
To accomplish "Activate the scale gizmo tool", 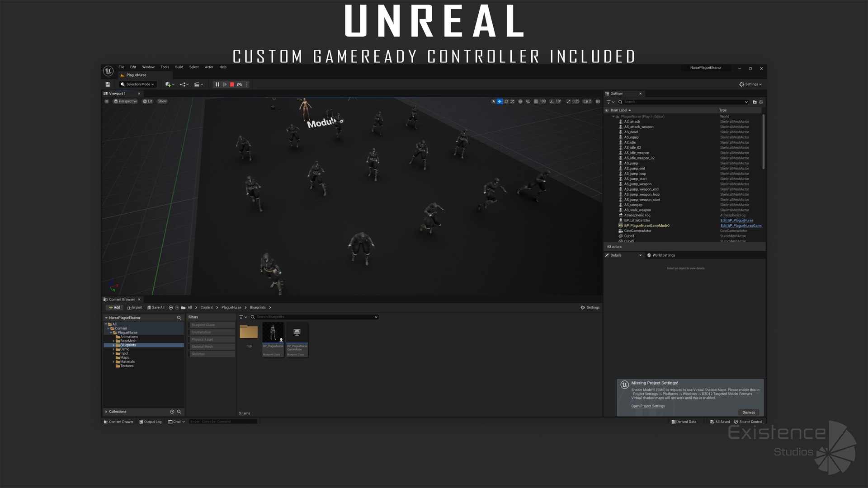I will point(512,102).
